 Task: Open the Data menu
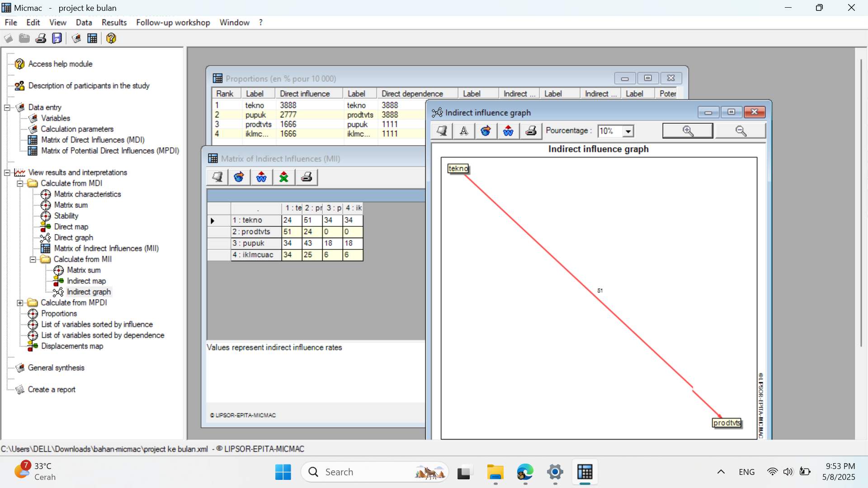(84, 23)
